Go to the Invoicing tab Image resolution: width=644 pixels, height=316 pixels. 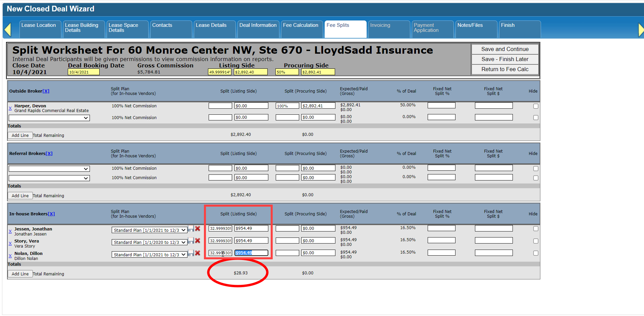(x=380, y=25)
